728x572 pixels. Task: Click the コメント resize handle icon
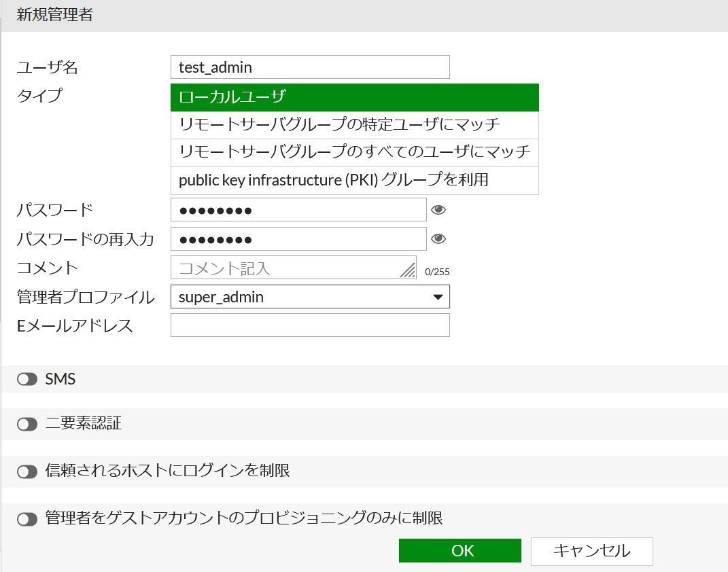[408, 271]
